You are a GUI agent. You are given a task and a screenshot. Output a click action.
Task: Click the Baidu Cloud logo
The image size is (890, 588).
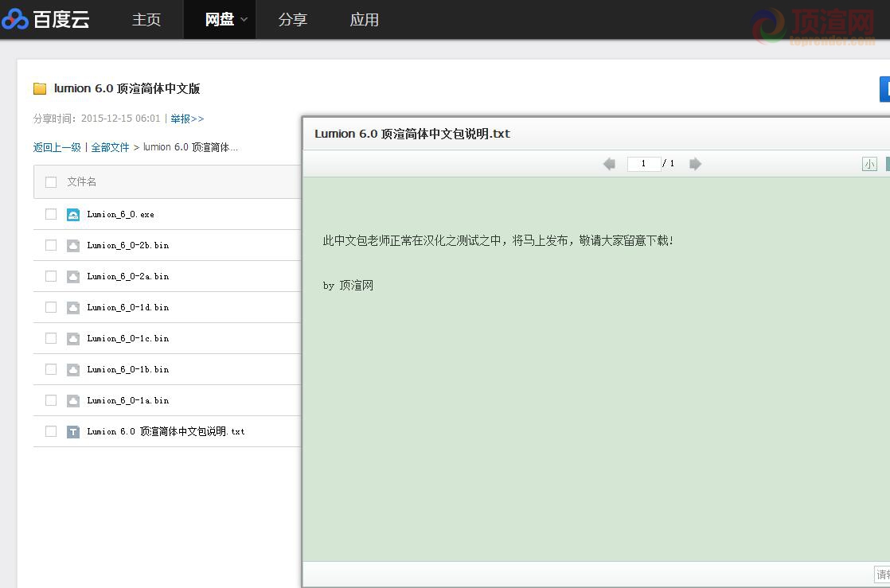[x=45, y=19]
